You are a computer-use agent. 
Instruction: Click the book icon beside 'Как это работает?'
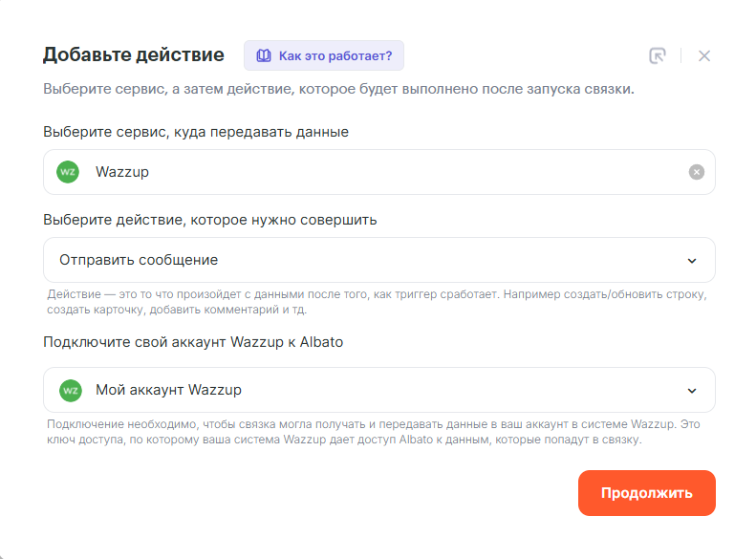click(x=263, y=55)
